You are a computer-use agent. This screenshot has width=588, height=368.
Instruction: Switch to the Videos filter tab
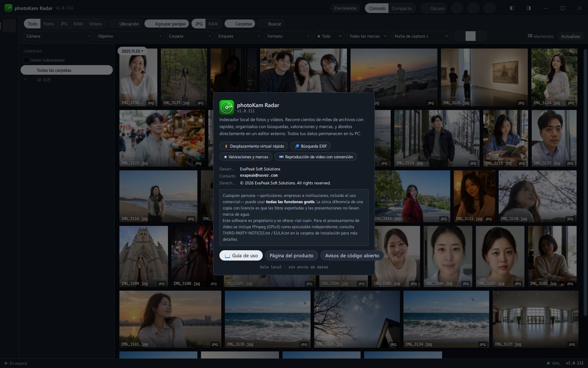click(x=96, y=24)
